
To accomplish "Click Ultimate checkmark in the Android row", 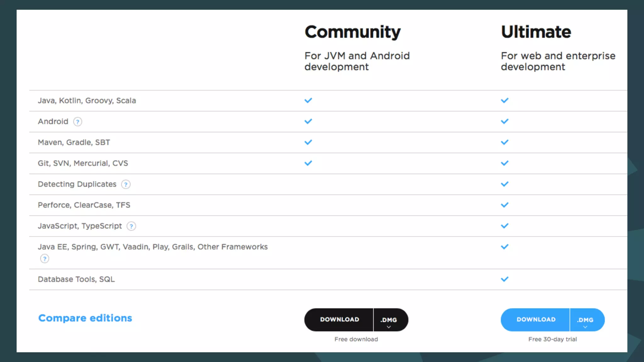I will 504,121.
